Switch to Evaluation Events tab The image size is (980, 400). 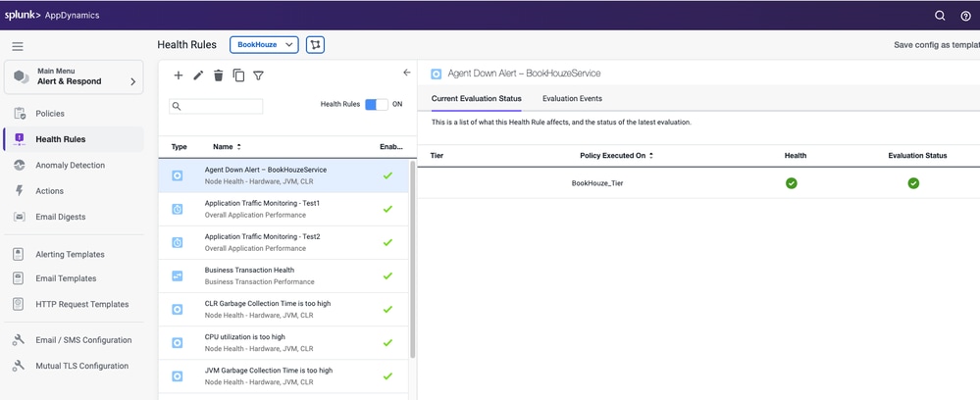572,99
